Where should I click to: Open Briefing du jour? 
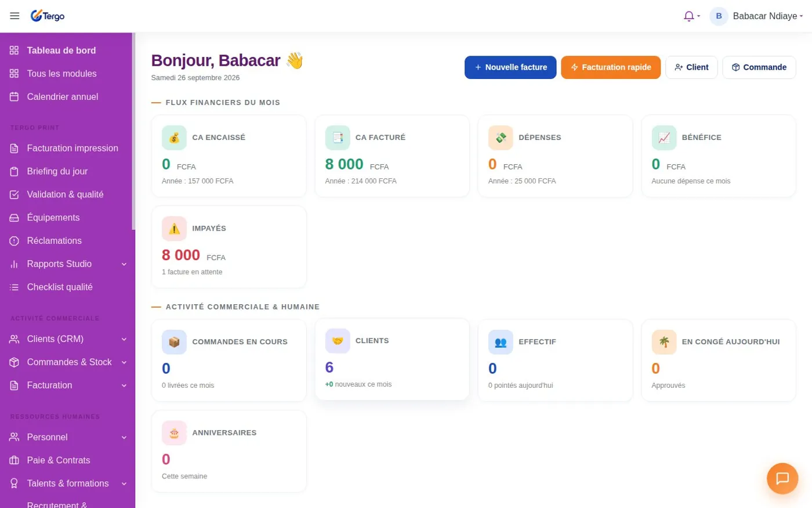pos(57,171)
